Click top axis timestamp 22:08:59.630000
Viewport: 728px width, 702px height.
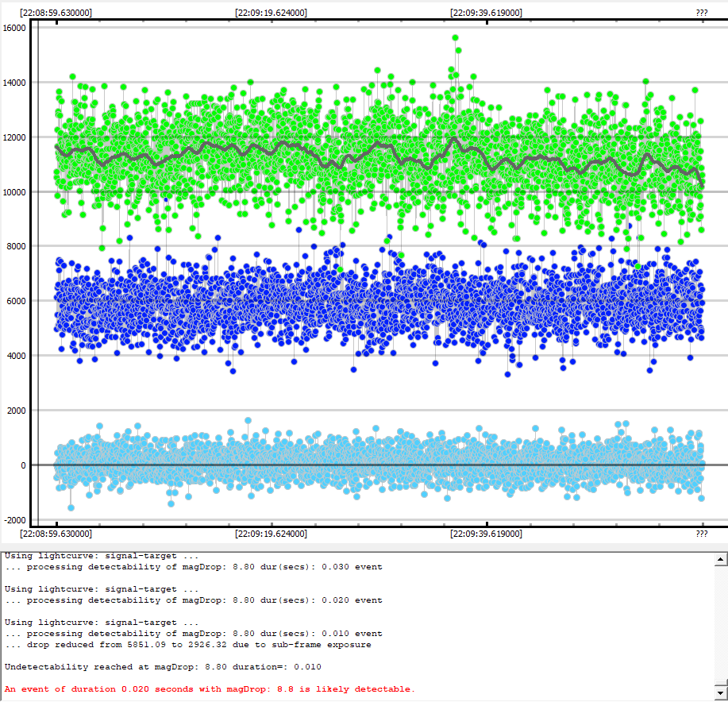[56, 13]
